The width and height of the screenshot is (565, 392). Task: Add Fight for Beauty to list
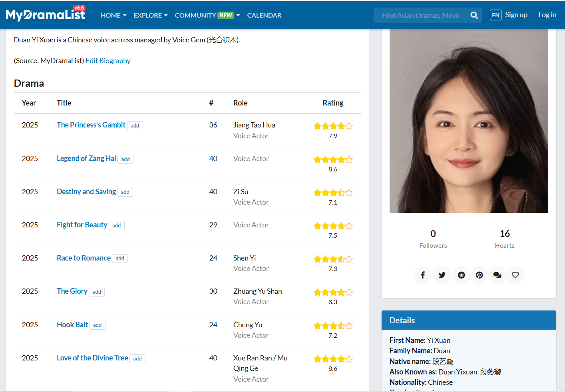point(117,226)
